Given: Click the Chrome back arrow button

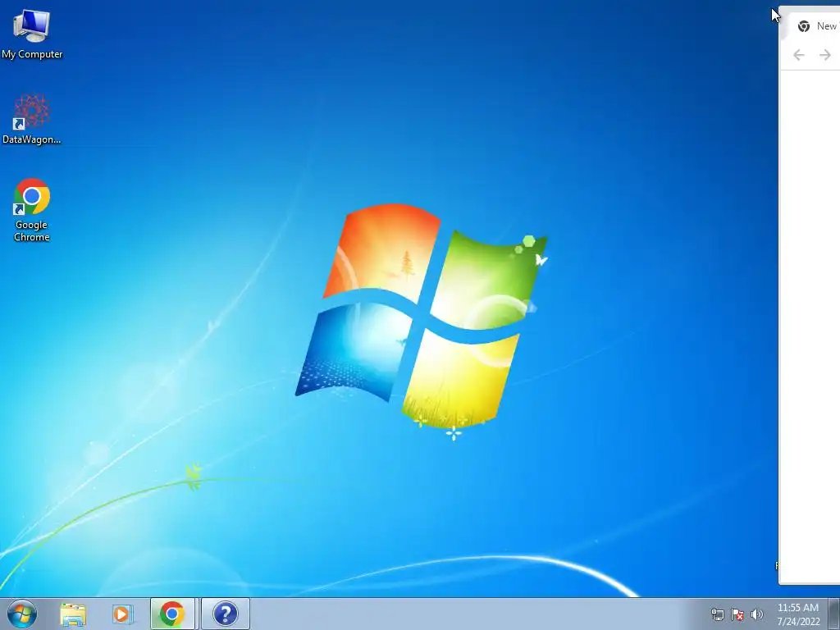Looking at the screenshot, I should point(799,55).
